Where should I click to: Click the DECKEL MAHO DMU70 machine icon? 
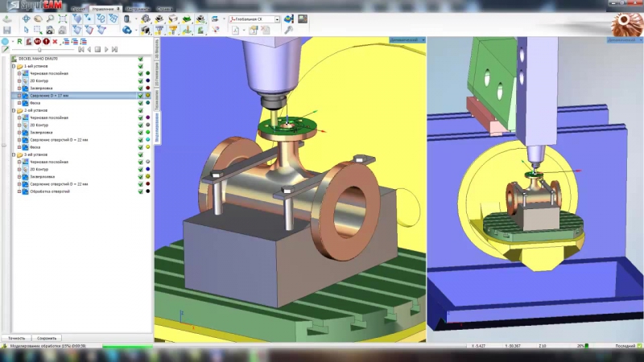click(x=14, y=59)
